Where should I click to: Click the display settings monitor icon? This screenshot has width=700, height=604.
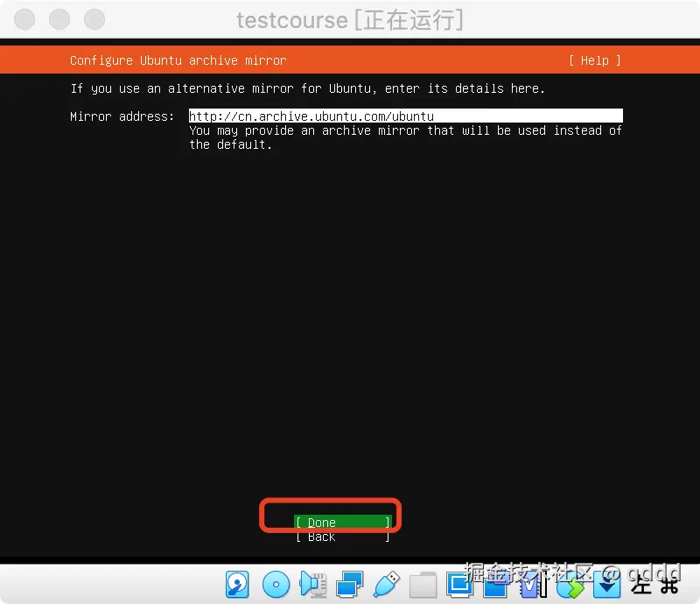[x=459, y=585]
